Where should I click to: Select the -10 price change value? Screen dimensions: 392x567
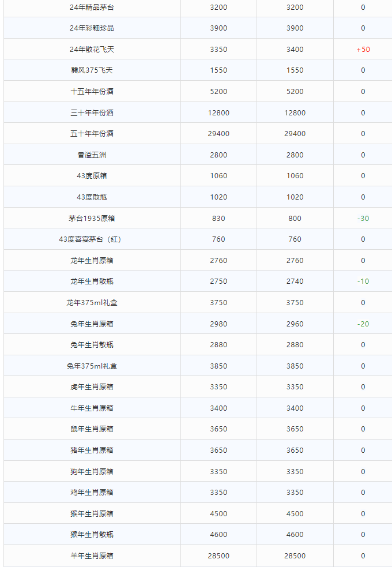point(363,281)
